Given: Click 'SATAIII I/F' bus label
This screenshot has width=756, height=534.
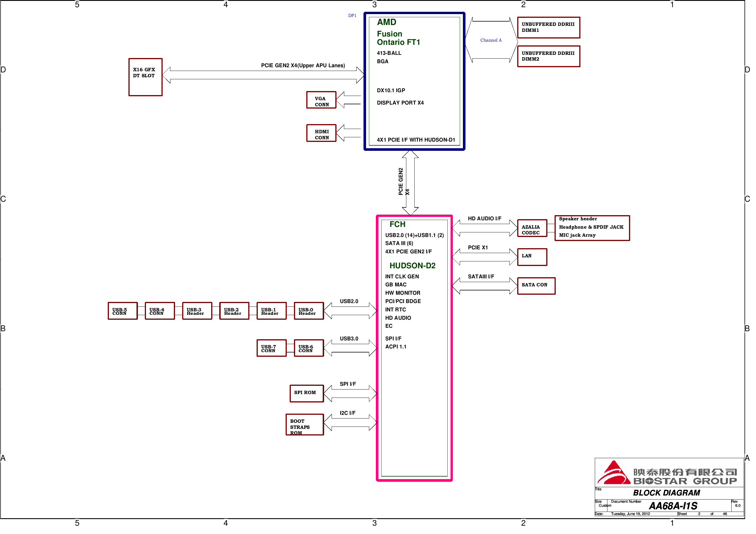Looking at the screenshot, I should tap(481, 277).
